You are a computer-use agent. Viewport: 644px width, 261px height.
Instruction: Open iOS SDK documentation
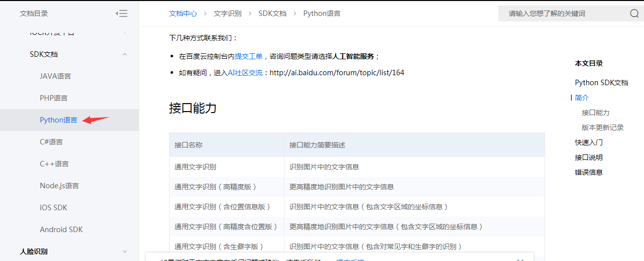[x=53, y=208]
